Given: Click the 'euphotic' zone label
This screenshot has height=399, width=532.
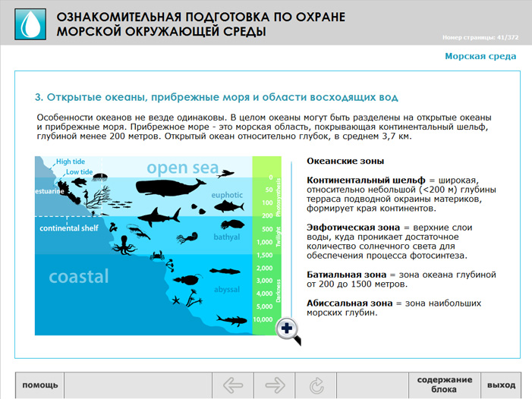Looking at the screenshot, I should 227,195.
